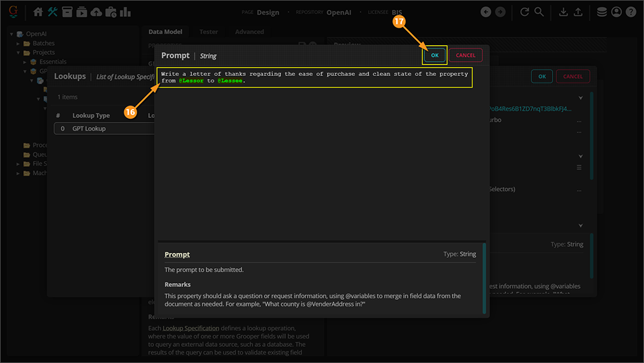
Task: Open the Stats bar chart icon
Action: point(126,12)
